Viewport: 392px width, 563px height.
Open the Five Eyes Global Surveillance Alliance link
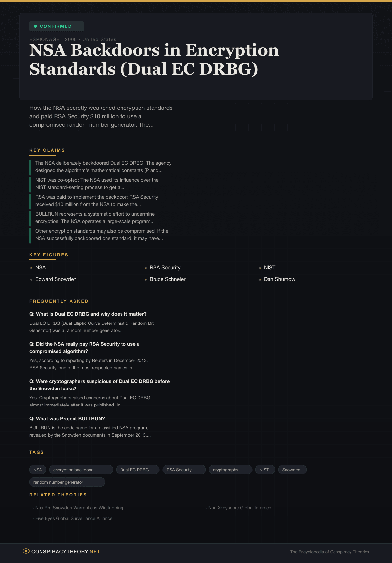coord(74,518)
